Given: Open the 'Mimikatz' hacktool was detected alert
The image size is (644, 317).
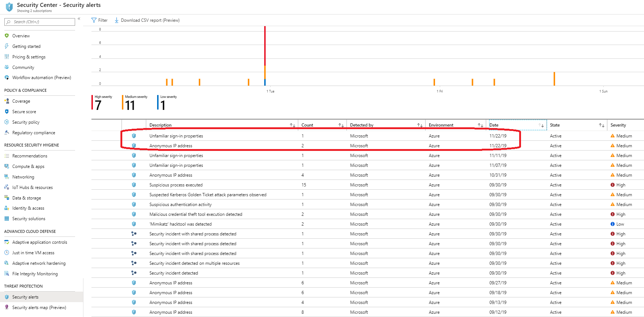Looking at the screenshot, I should pyautogui.click(x=180, y=224).
